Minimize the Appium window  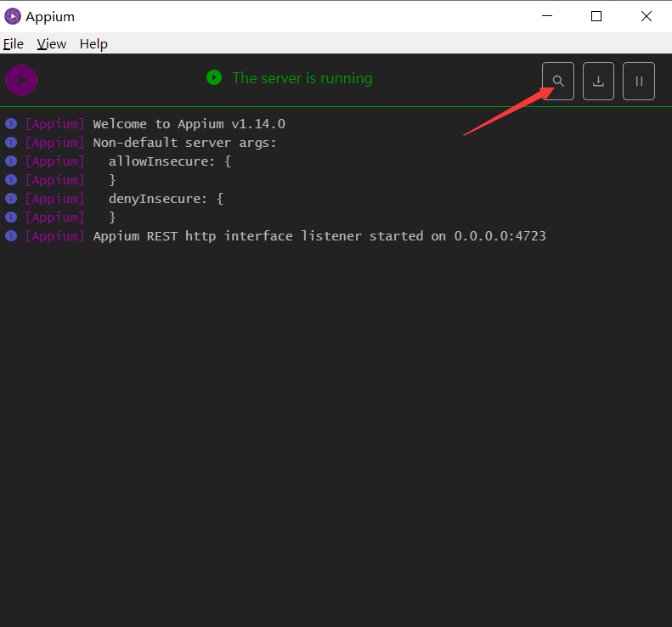pos(547,16)
